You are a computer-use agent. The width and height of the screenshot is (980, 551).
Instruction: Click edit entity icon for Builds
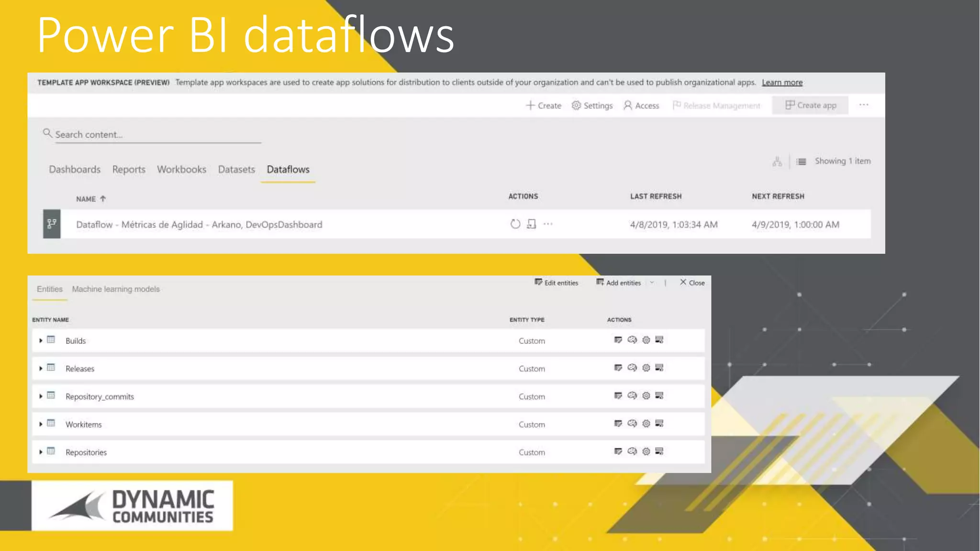(618, 340)
